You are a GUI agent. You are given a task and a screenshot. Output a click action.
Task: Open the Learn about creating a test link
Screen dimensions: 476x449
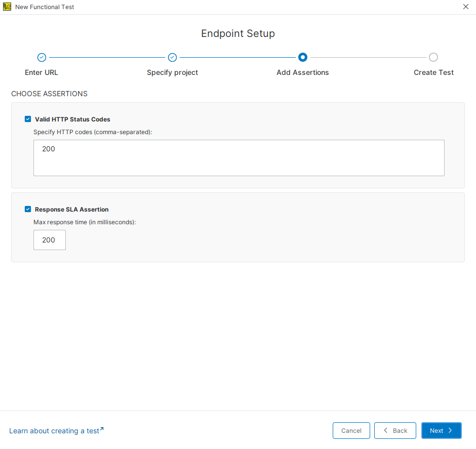[x=56, y=431]
